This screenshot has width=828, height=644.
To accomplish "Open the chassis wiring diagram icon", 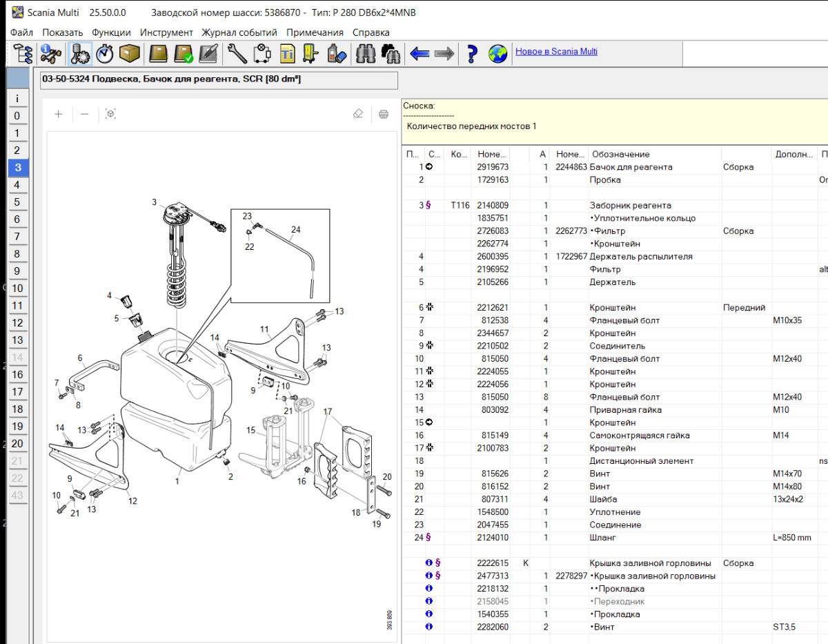I will pos(262,53).
